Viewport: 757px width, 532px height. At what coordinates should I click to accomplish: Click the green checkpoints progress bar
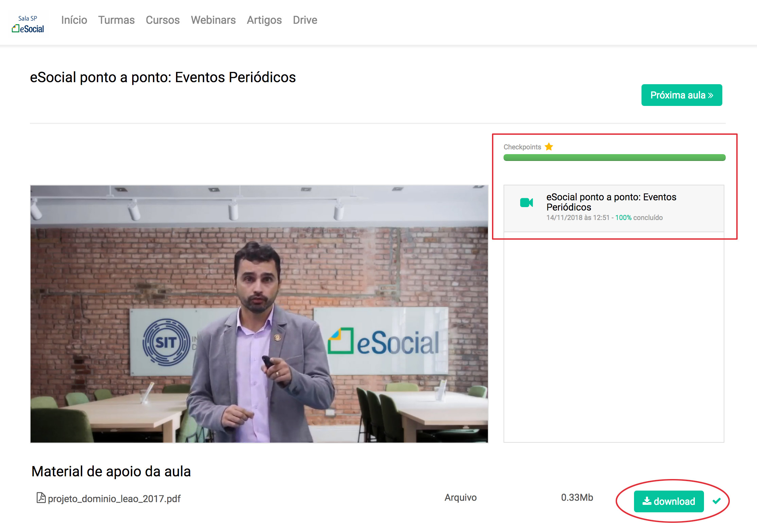pyautogui.click(x=614, y=158)
